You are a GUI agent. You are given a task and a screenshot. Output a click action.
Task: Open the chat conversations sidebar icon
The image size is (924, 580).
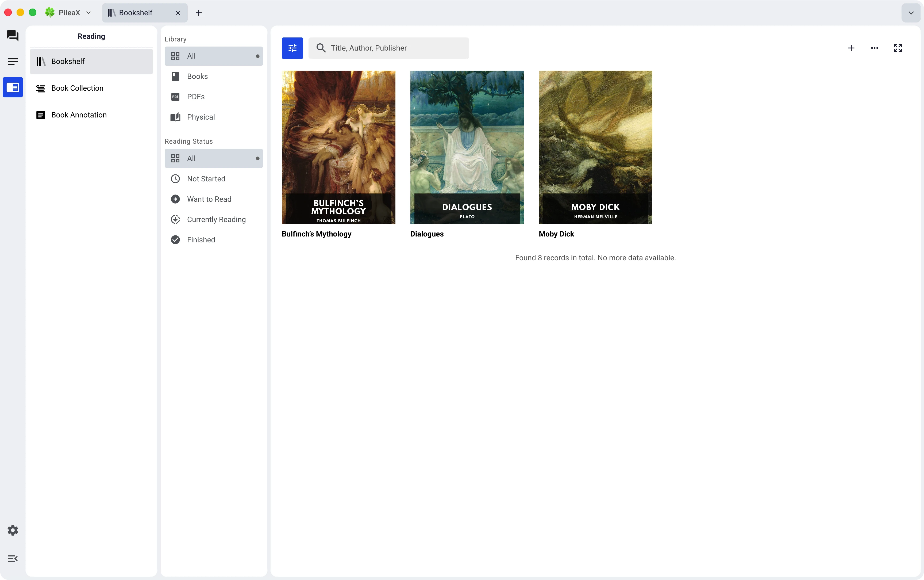click(x=13, y=36)
